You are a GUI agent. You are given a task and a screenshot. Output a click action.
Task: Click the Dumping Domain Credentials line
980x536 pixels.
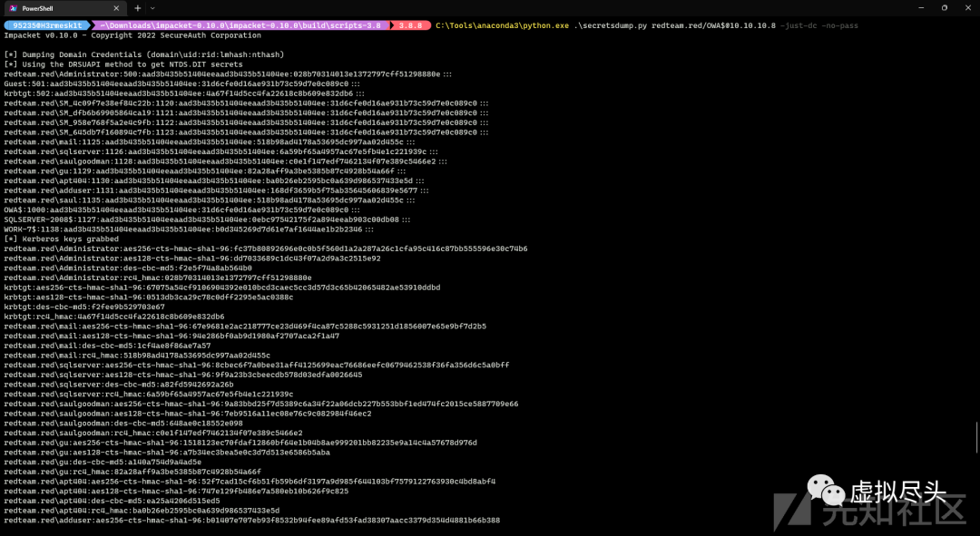[x=143, y=55]
